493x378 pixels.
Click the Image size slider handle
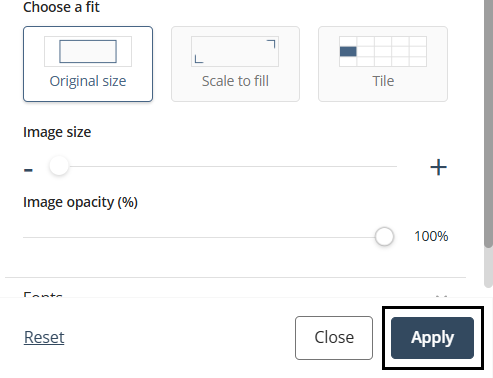59,165
